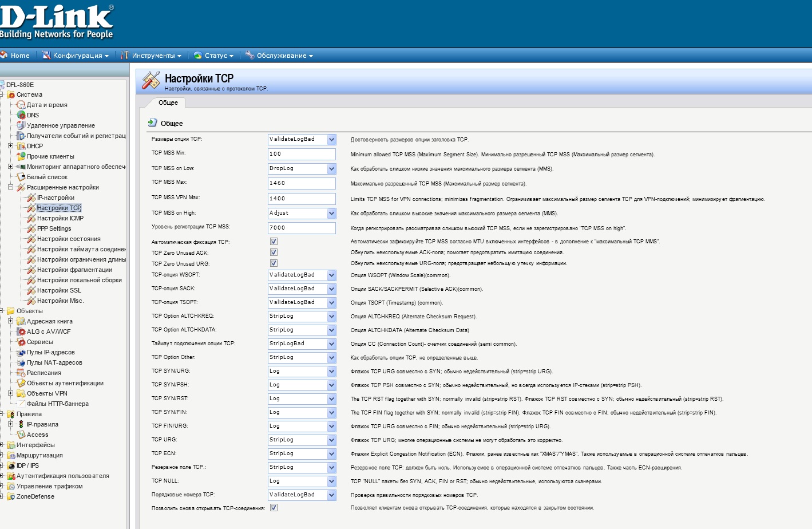Click the ZoneDefense folder icon
Screen dimensions: 812x529
tap(11, 496)
